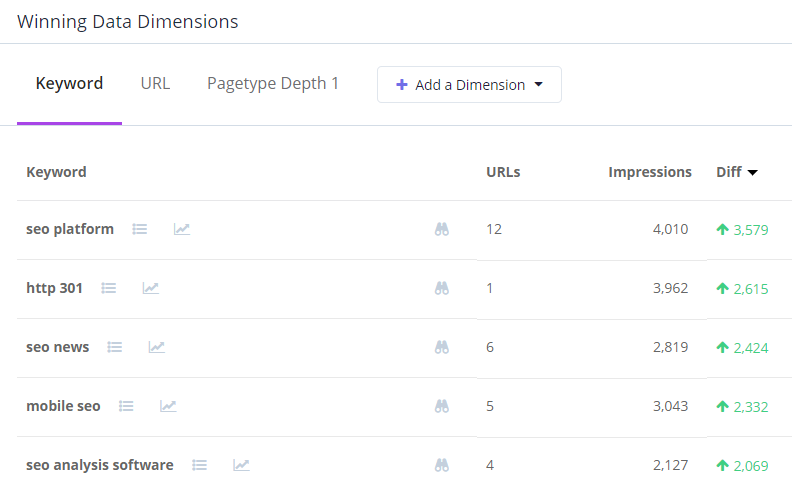Viewport: 792px width, 492px height.
Task: Switch to the URL tab
Action: click(155, 83)
